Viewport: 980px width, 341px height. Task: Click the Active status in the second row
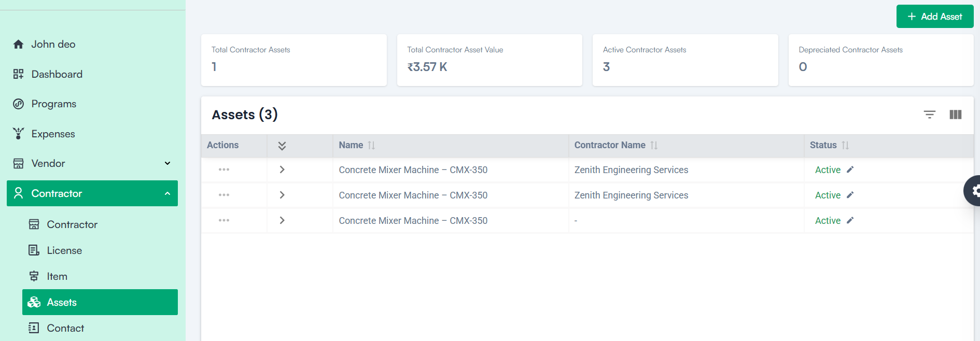tap(828, 195)
